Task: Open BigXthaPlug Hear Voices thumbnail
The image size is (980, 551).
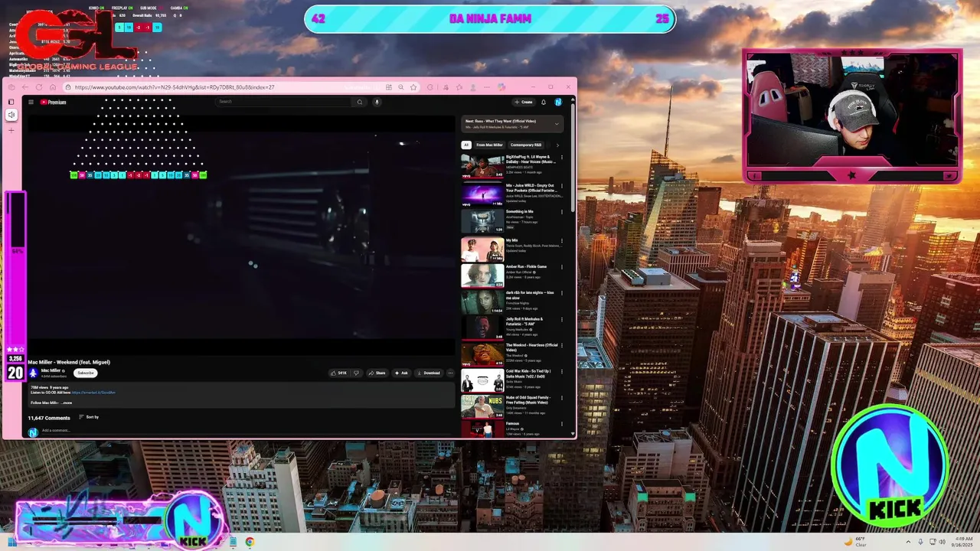Action: pos(482,165)
